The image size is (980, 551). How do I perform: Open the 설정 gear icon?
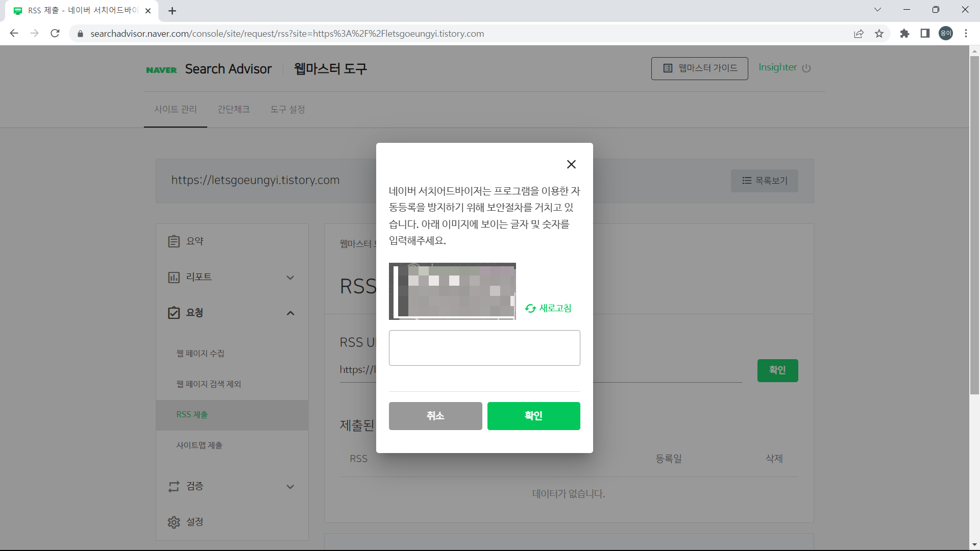174,522
